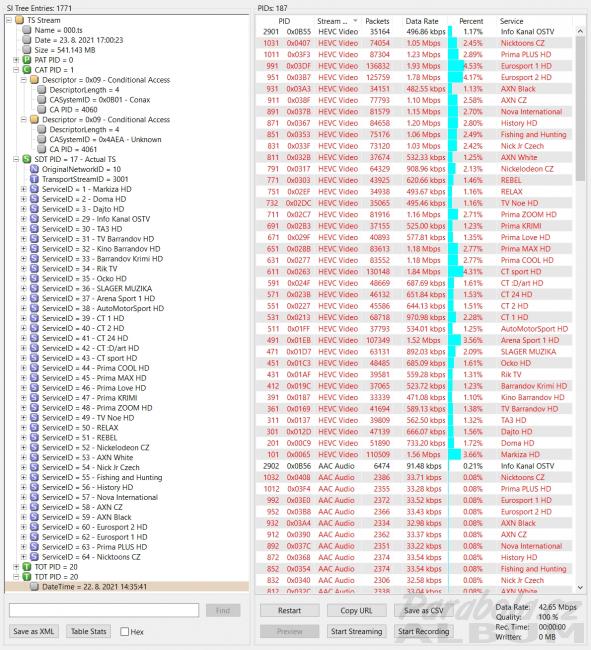The image size is (591, 650).
Task: Click the green PAT PID = 0 icon
Action: (27, 60)
